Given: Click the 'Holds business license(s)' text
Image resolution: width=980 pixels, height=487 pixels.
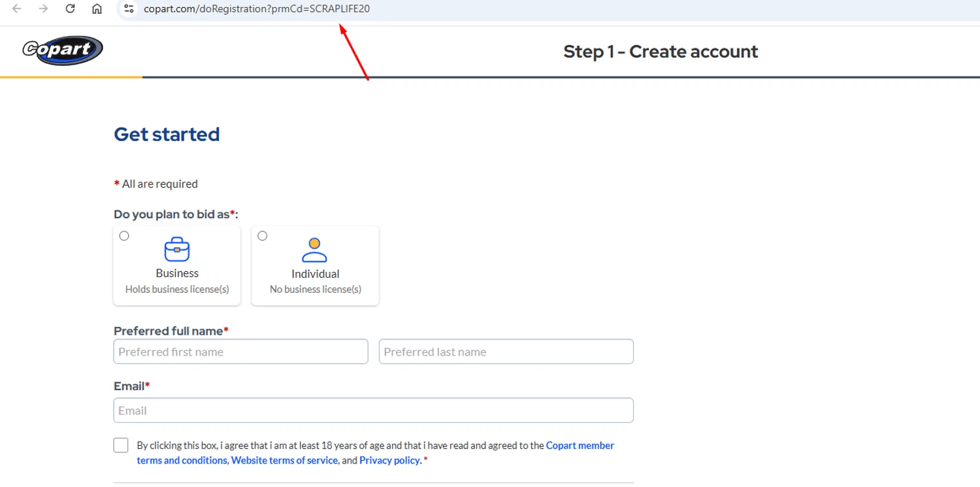Looking at the screenshot, I should [x=177, y=289].
